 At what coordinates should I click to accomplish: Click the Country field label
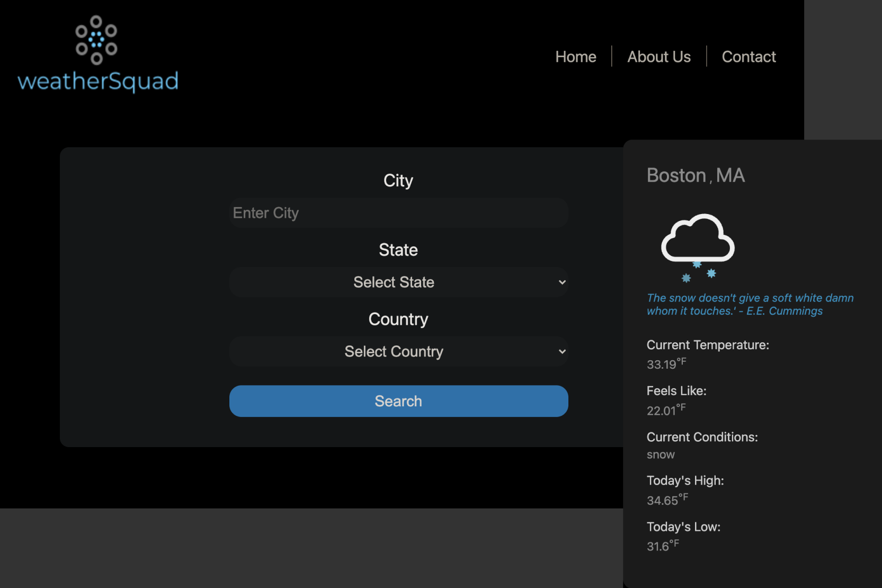pos(398,319)
